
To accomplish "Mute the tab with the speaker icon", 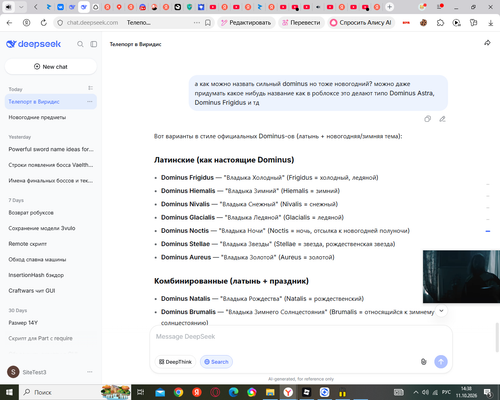I will tap(8, 7).
